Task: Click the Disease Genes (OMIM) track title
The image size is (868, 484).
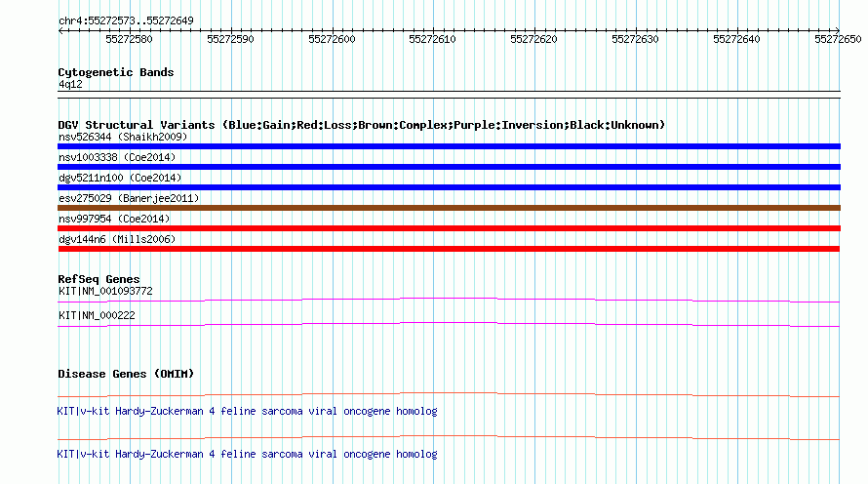Action: point(126,374)
